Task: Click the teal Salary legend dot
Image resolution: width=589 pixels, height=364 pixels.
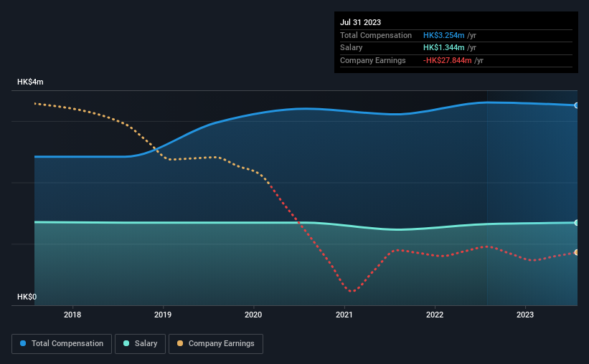Action: (x=126, y=343)
